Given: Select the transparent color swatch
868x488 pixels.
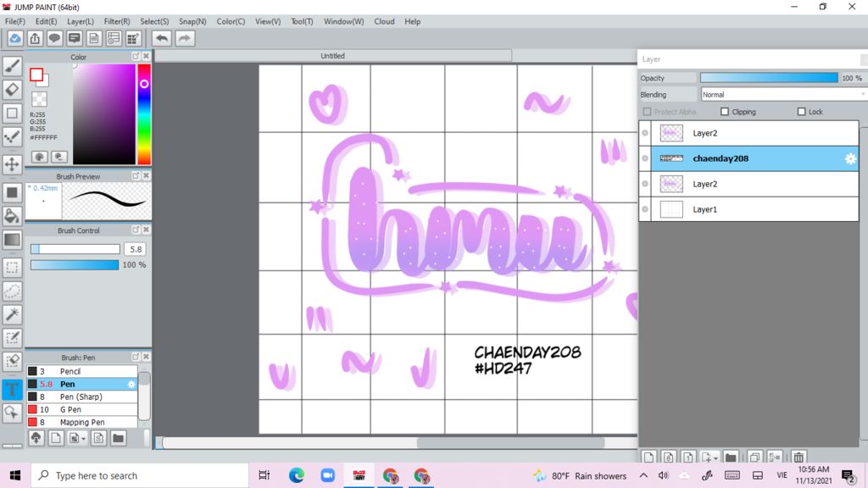Looking at the screenshot, I should click(x=39, y=99).
